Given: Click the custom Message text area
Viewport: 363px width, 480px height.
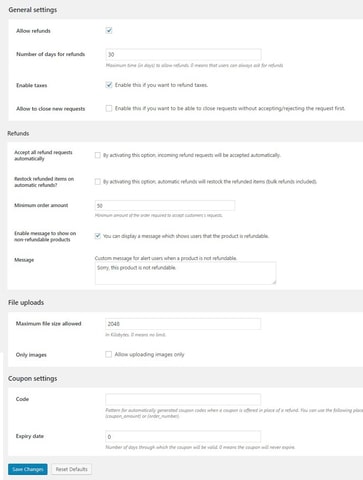Looking at the screenshot, I should coord(185,273).
